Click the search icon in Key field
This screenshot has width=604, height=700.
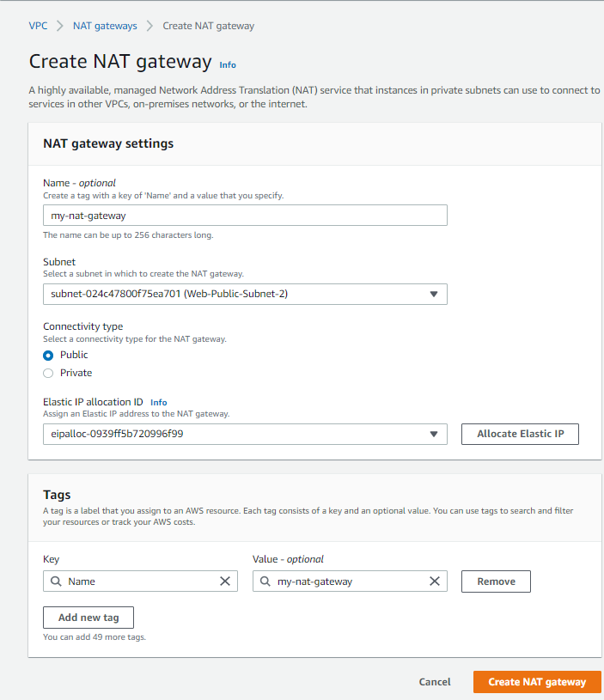point(56,581)
